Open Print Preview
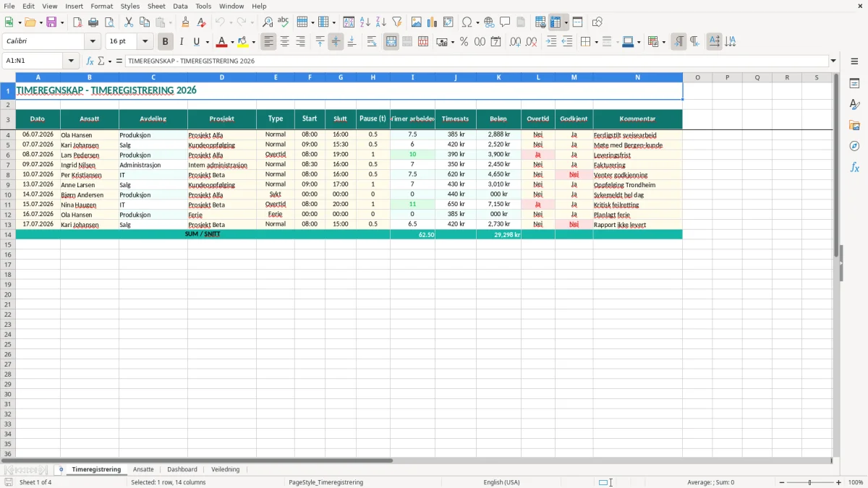 click(x=109, y=22)
